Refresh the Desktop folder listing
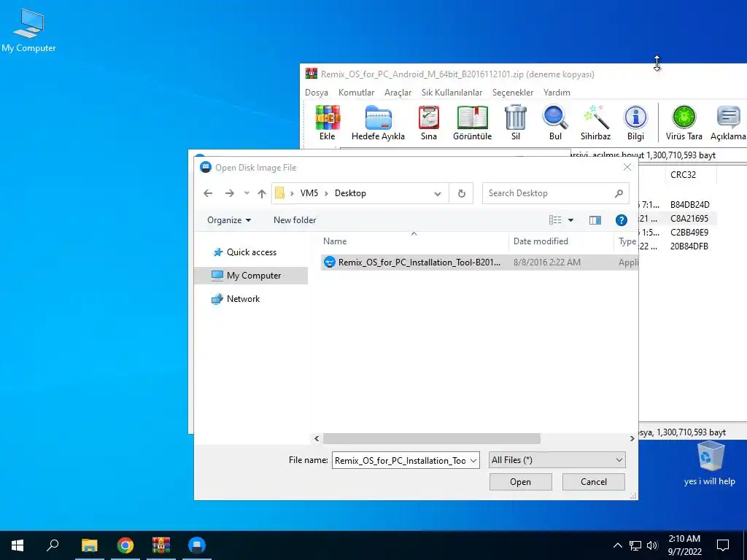Viewport: 747px width, 560px height. [461, 193]
